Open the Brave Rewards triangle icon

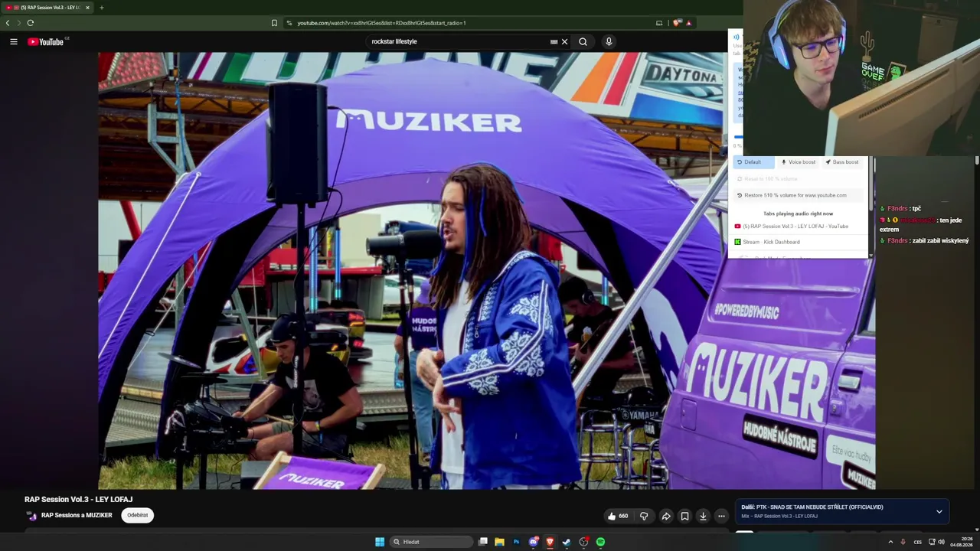688,23
